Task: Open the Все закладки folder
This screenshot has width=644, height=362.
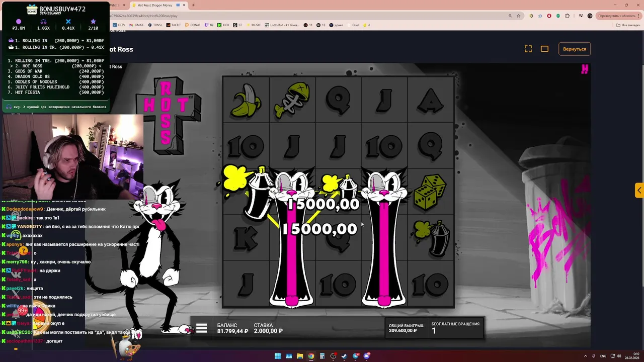Action: 629,25
